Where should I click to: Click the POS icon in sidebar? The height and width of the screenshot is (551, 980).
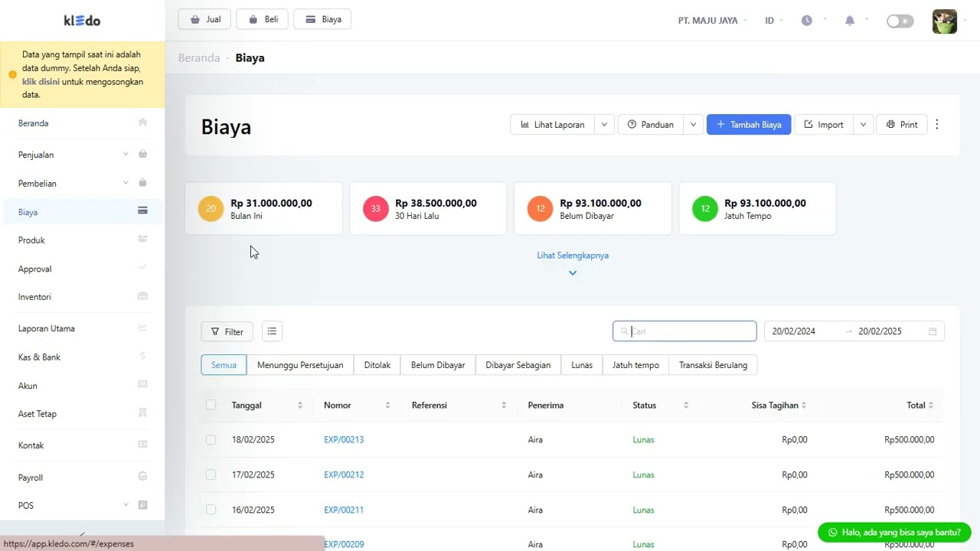142,505
